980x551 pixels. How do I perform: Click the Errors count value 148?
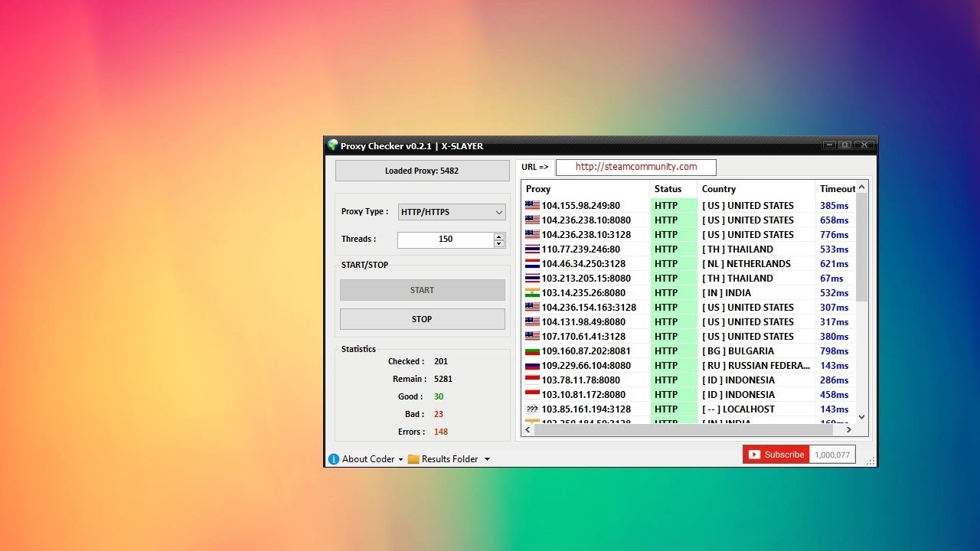tap(441, 432)
